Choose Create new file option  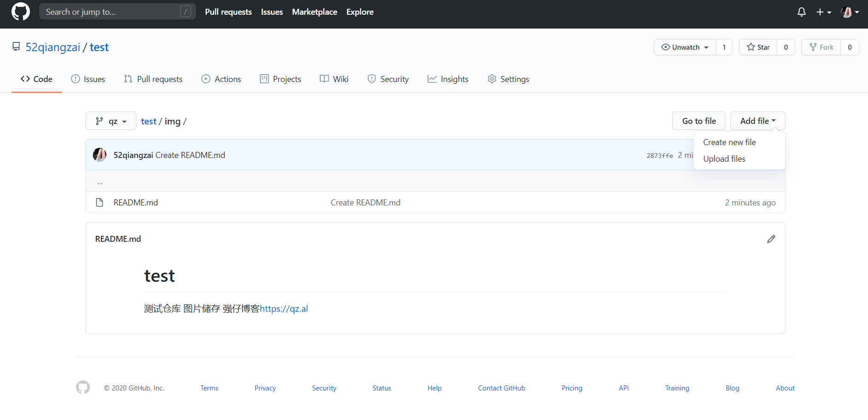pyautogui.click(x=729, y=142)
